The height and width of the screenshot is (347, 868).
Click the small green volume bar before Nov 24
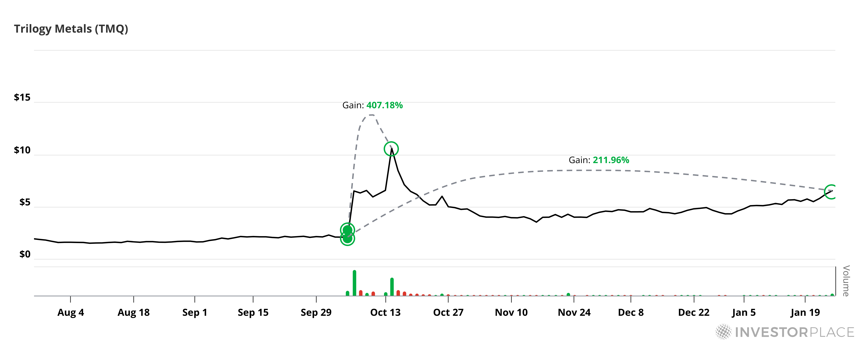(568, 294)
